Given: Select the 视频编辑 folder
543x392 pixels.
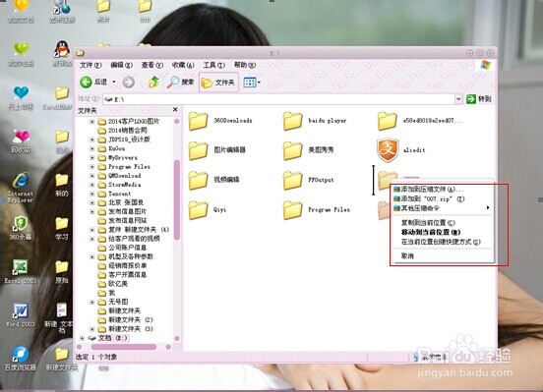Looking at the screenshot, I should [x=214, y=180].
